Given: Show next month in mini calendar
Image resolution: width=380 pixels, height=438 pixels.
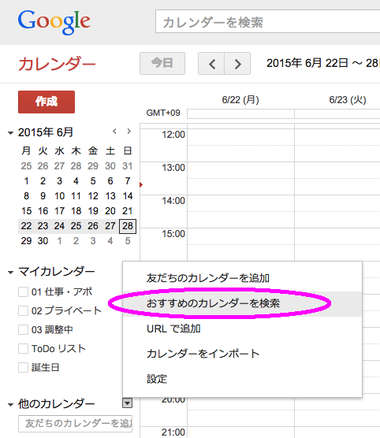Looking at the screenshot, I should coord(129,131).
